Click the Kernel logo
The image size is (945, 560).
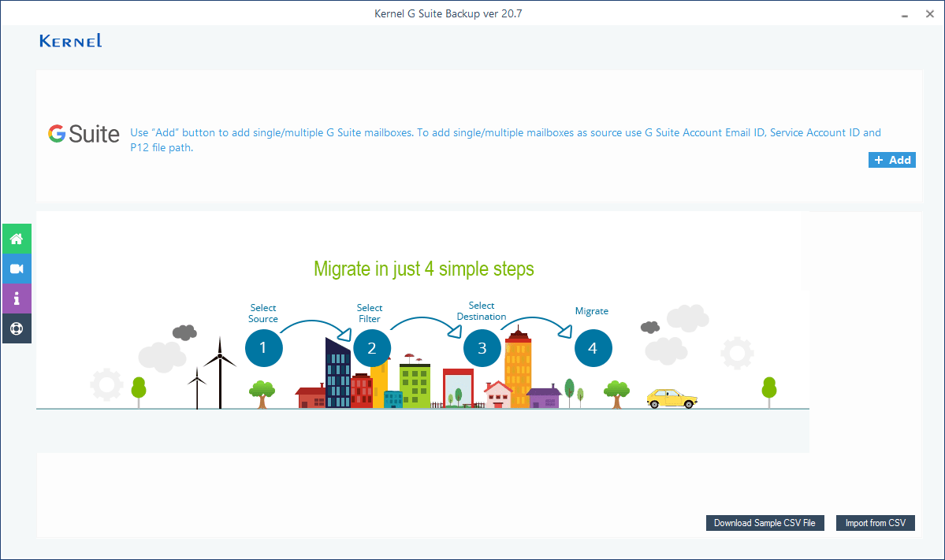pos(70,41)
